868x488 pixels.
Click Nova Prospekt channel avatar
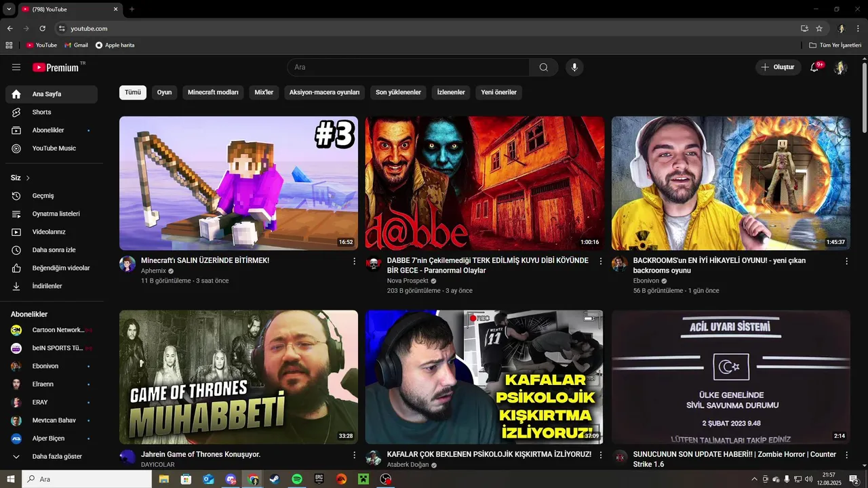click(374, 264)
